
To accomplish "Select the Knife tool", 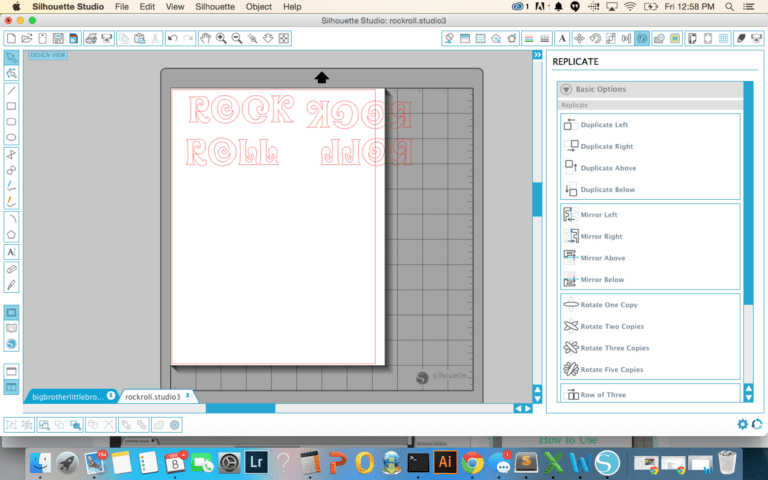I will point(11,285).
